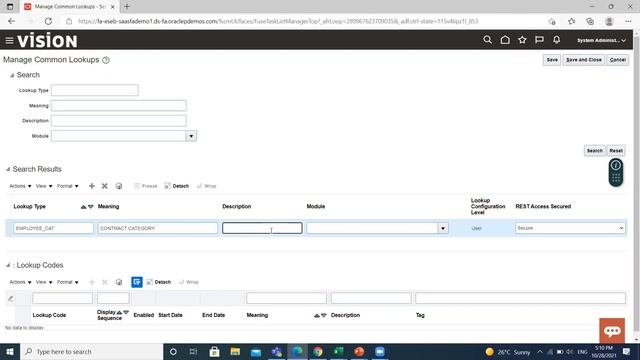Open the chat bubble assistant icon
The image size is (640, 360).
[612, 331]
